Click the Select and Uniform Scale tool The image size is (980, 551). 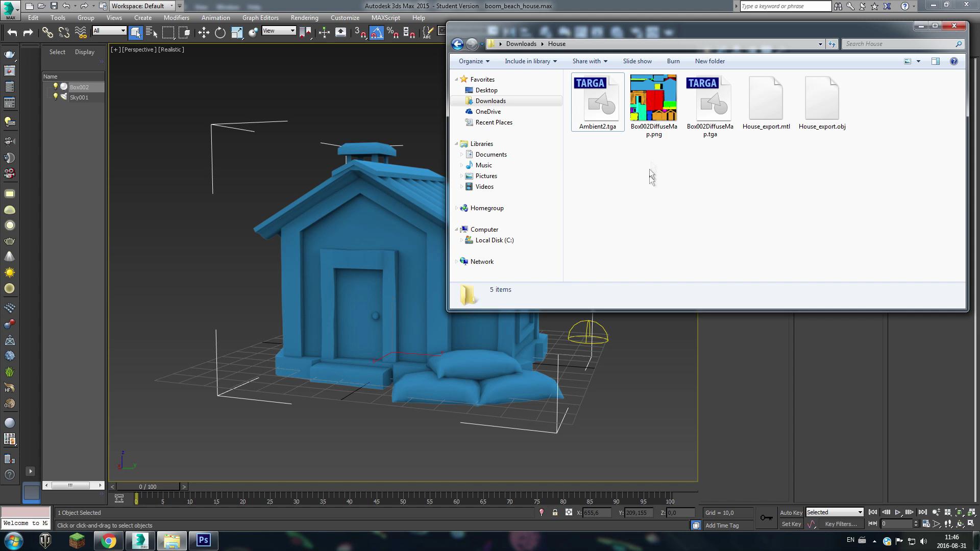click(237, 33)
